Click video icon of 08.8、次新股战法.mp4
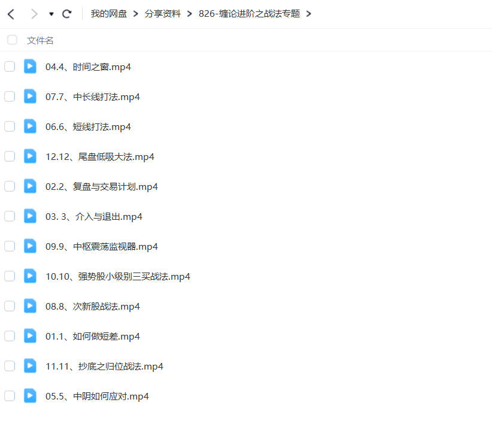492x448 pixels. click(30, 305)
